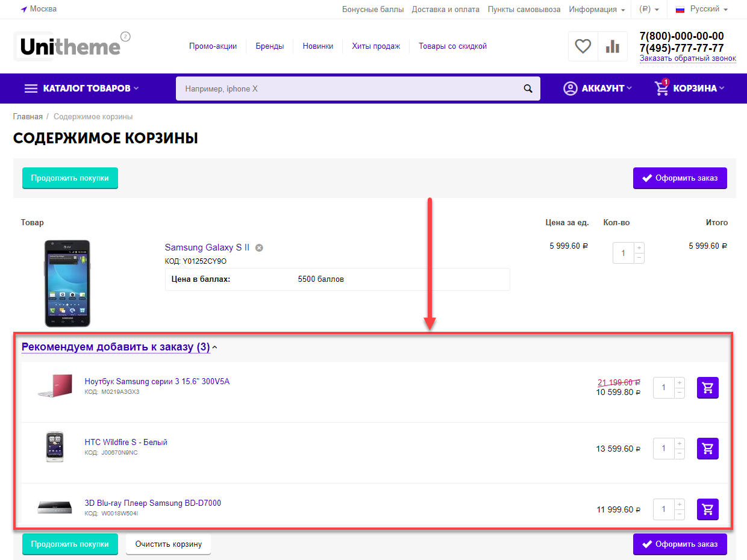Click the HTC Wildfire S thumbnail

(x=55, y=447)
